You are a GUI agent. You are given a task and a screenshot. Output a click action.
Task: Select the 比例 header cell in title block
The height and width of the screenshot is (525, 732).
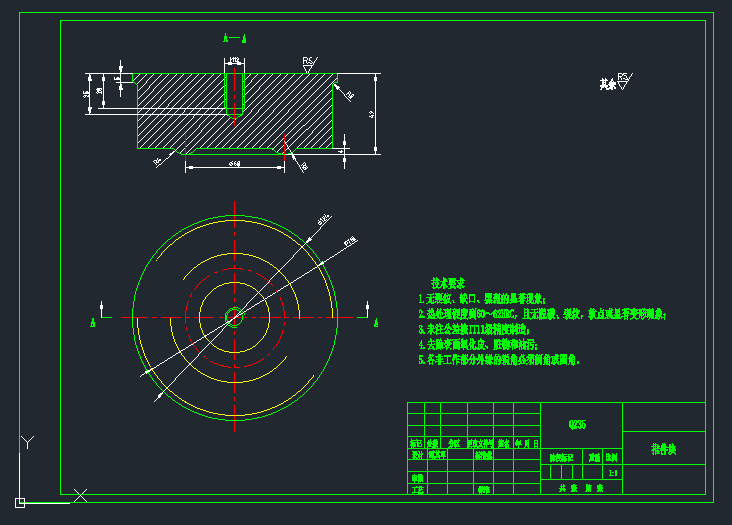click(x=612, y=457)
